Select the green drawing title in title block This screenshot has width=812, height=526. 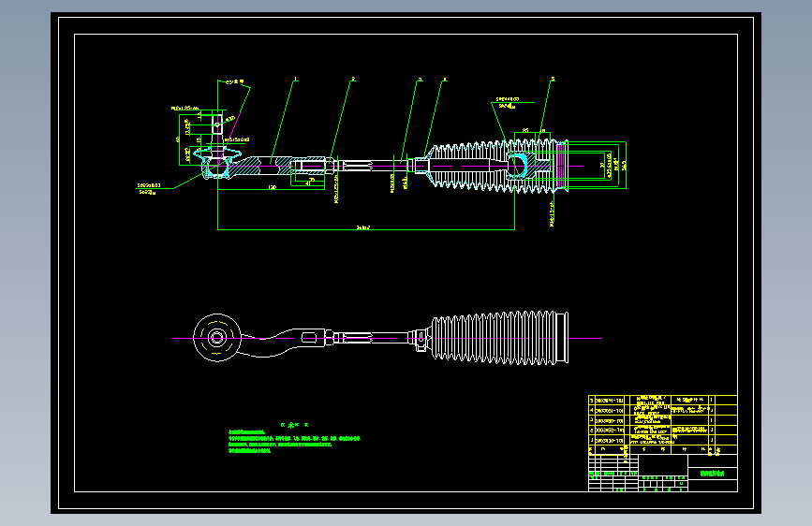(x=712, y=474)
